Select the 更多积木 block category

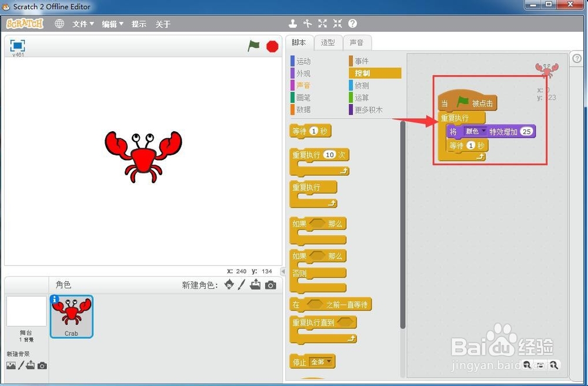[369, 110]
